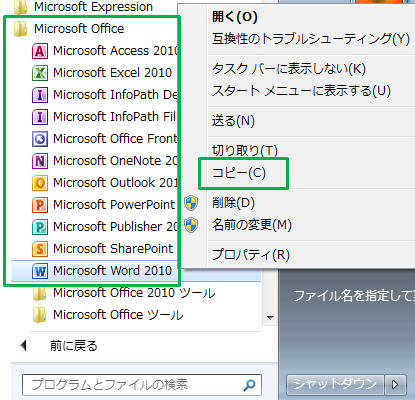Expand the Microsoft Office 2010 ツール folder
Viewport: 415px width, 400px height.
click(124, 293)
